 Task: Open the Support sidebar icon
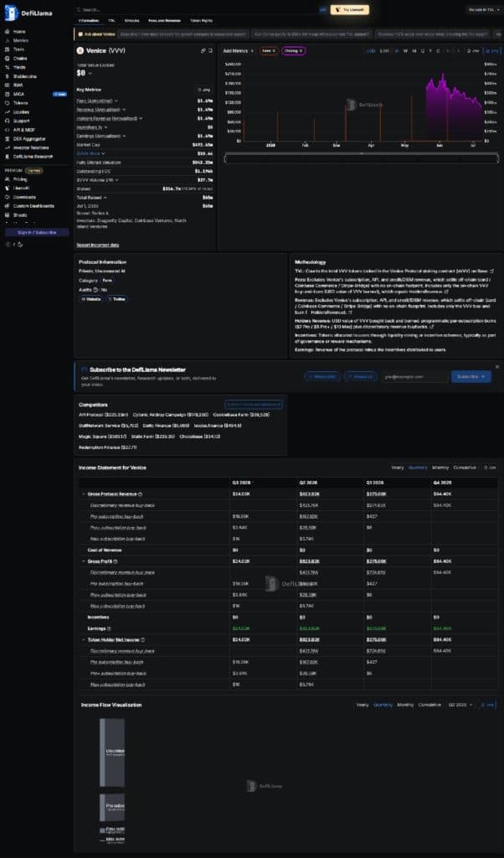(x=7, y=121)
